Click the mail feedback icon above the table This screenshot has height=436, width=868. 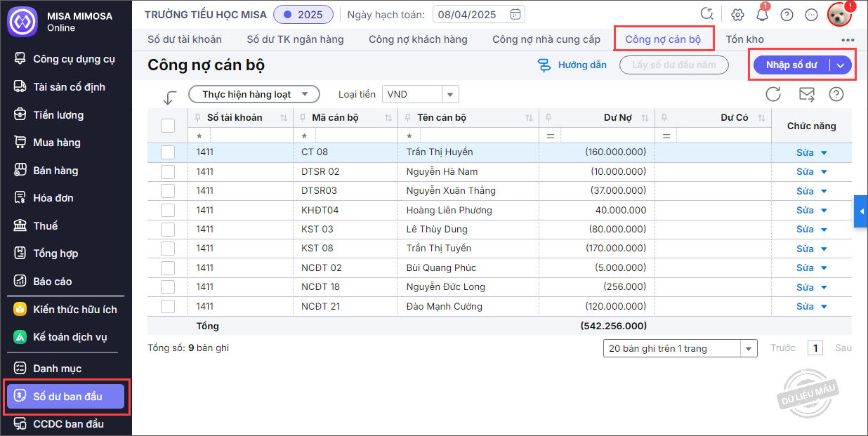point(807,94)
